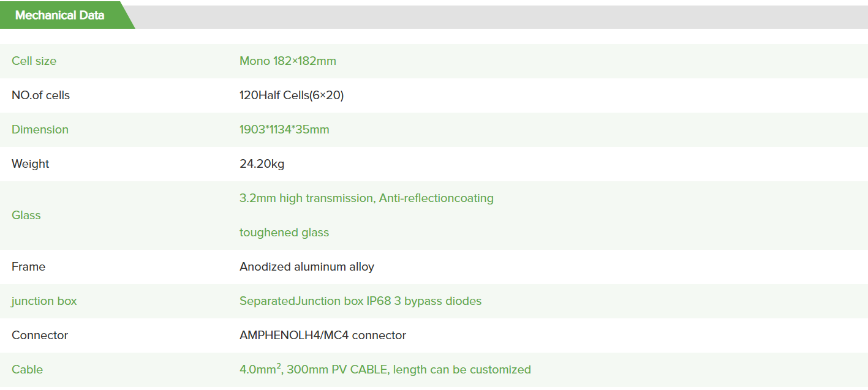Click the Cell size label
Image resolution: width=868 pixels, height=390 pixels.
coord(34,61)
